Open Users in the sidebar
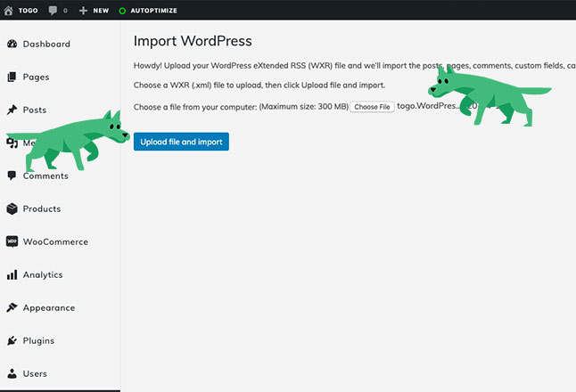Image resolution: width=576 pixels, height=392 pixels. [35, 373]
